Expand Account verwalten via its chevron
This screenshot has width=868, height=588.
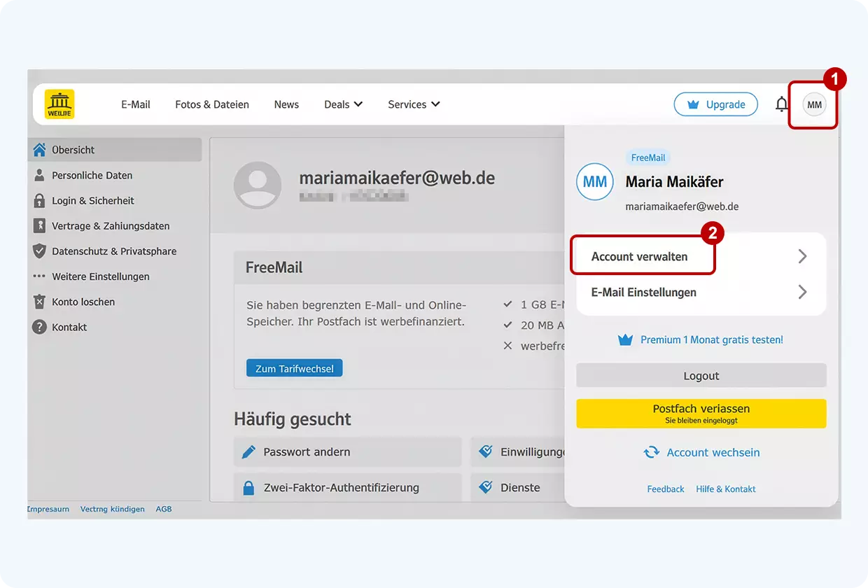click(802, 256)
